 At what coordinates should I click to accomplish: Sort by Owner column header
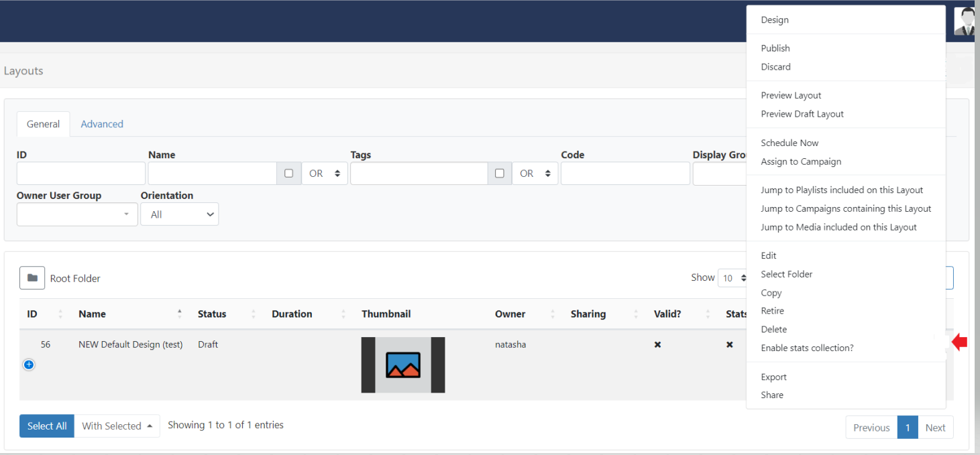coord(525,314)
